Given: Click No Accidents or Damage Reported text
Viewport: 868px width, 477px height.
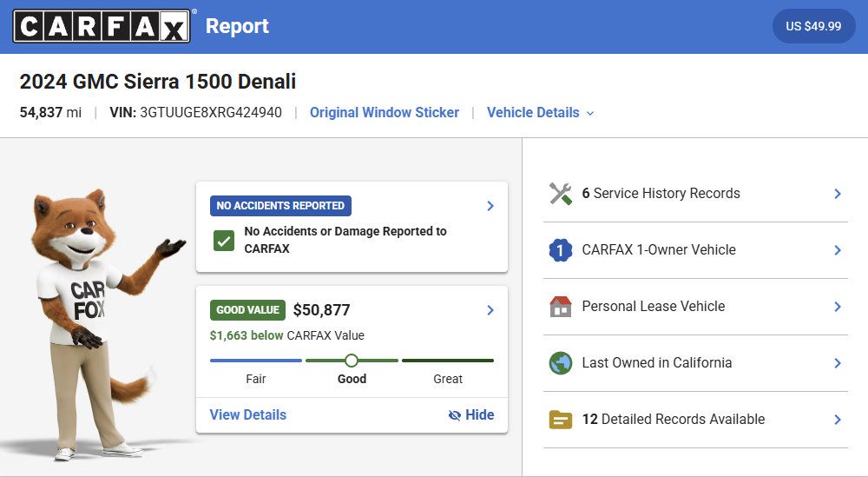Looking at the screenshot, I should (x=345, y=240).
